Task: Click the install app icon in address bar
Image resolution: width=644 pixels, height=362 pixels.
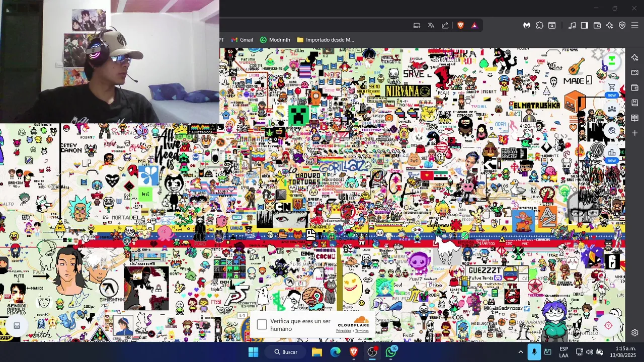Action: (x=417, y=26)
